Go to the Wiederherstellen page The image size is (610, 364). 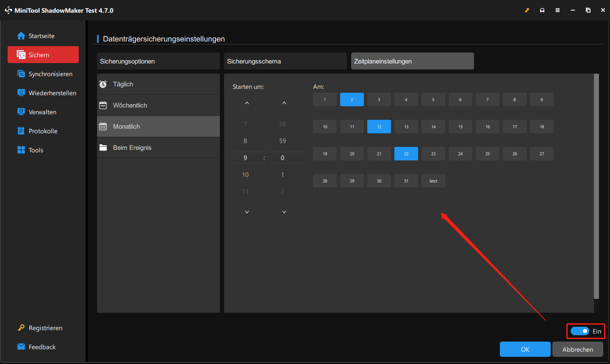point(43,93)
